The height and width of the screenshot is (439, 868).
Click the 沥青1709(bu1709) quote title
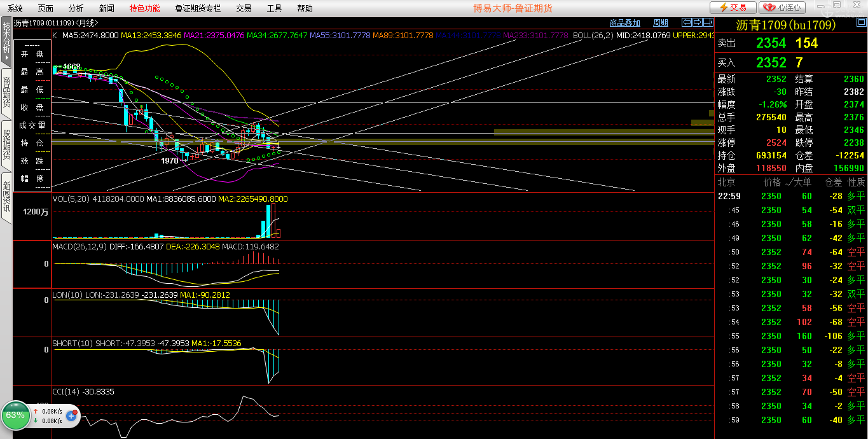785,25
